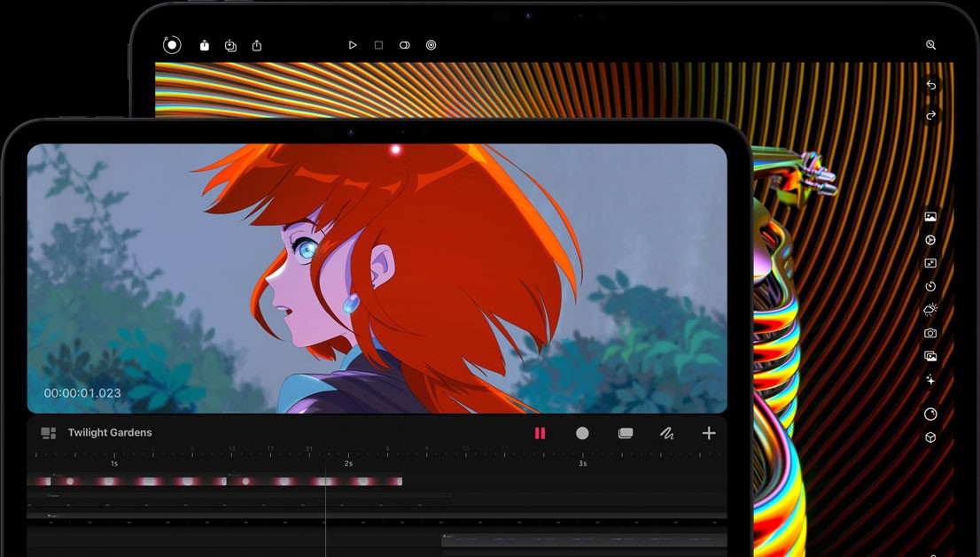Open the layers stack icon in timeline toolbar
The width and height of the screenshot is (980, 557).
626,433
